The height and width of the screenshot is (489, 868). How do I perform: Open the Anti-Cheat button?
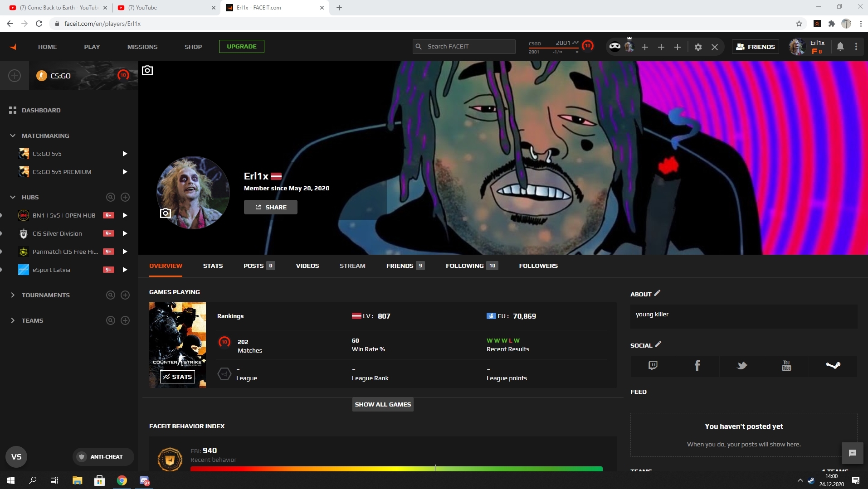tap(103, 457)
